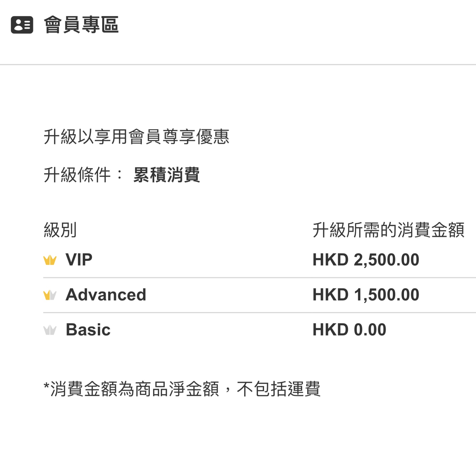The image size is (476, 476).
Task: Click the 級別 column header
Action: (x=60, y=230)
